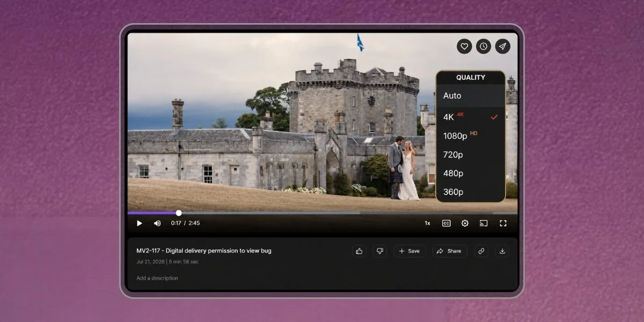Select Auto quality option

[471, 96]
